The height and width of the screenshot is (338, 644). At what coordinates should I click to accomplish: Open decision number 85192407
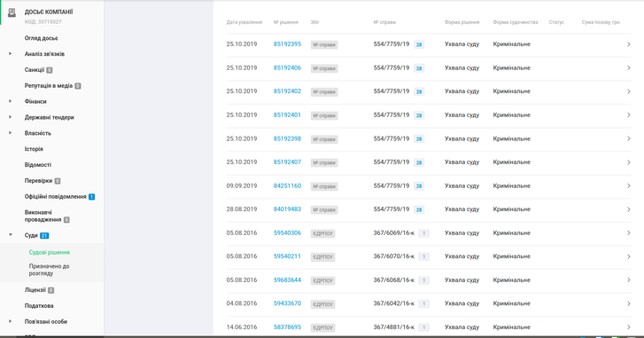pyautogui.click(x=287, y=162)
